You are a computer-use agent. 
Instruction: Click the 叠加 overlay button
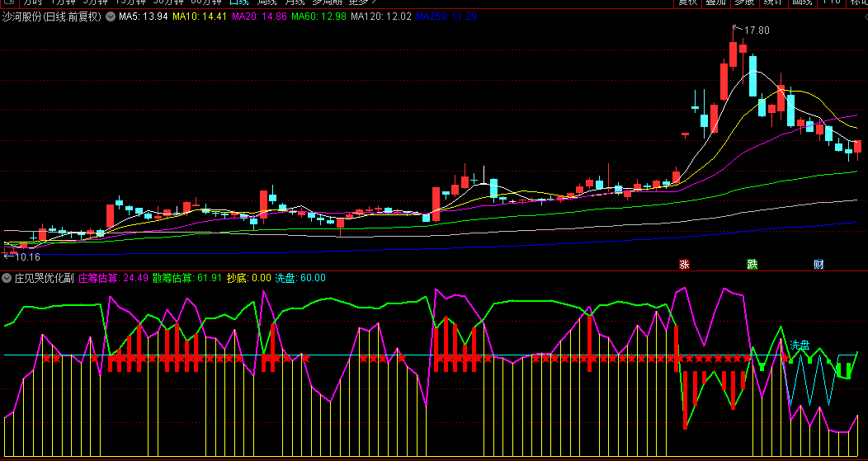point(716,2)
